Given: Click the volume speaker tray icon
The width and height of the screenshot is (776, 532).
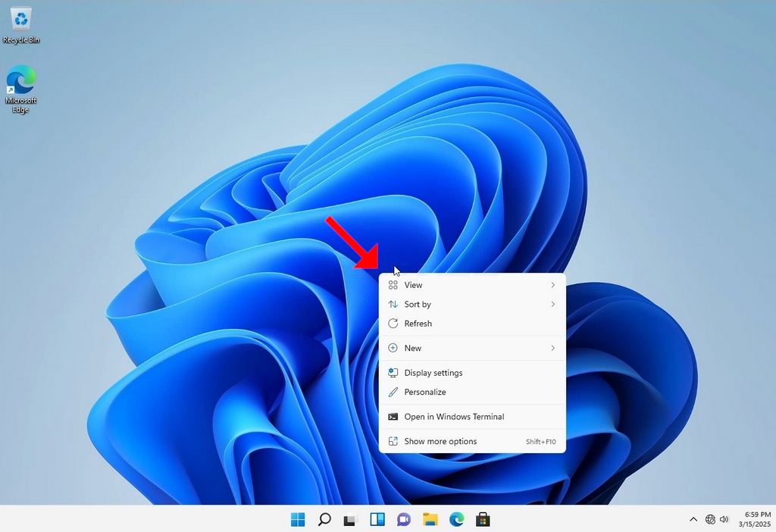Looking at the screenshot, I should point(724,519).
